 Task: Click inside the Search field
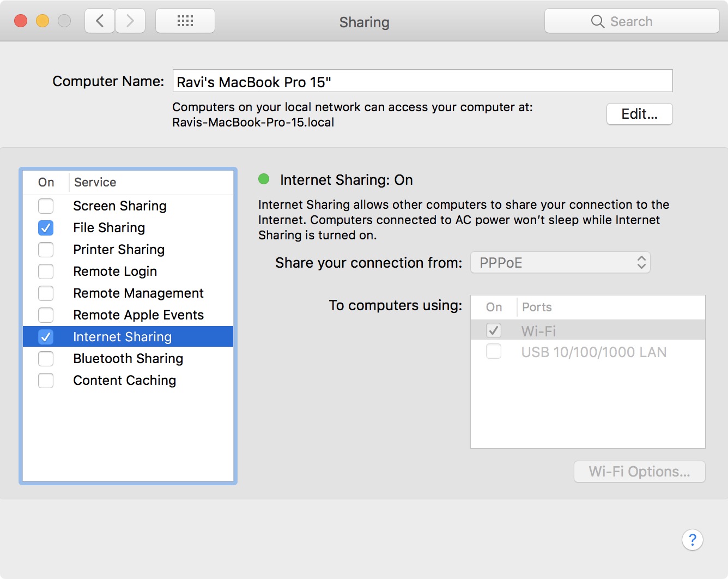point(632,21)
